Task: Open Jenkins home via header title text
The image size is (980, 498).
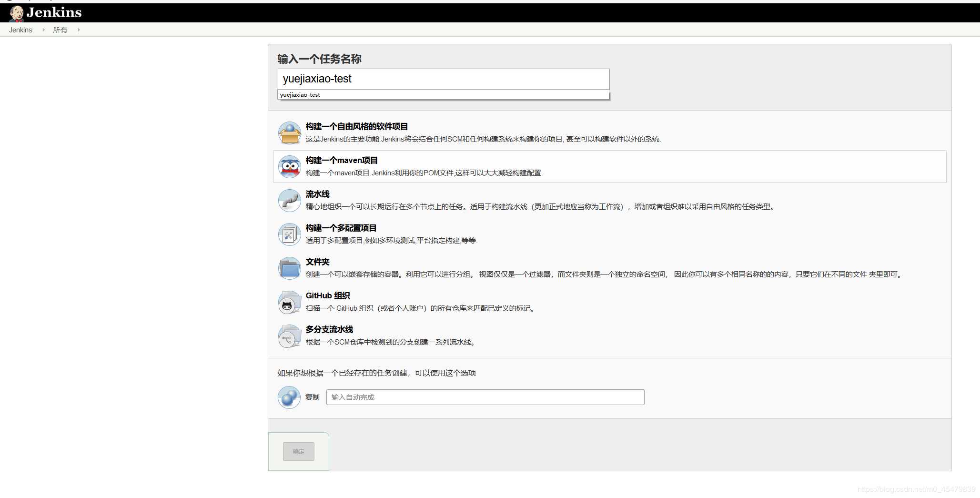Action: pos(54,12)
